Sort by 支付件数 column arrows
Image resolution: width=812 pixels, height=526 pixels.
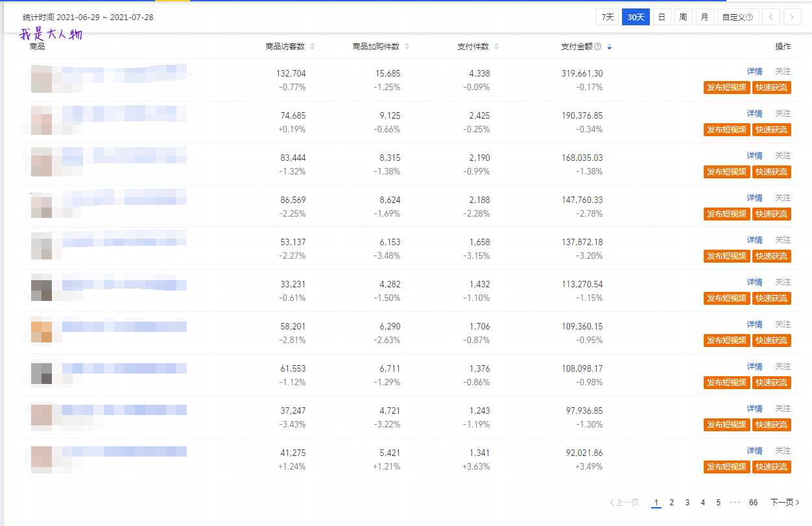pos(497,47)
